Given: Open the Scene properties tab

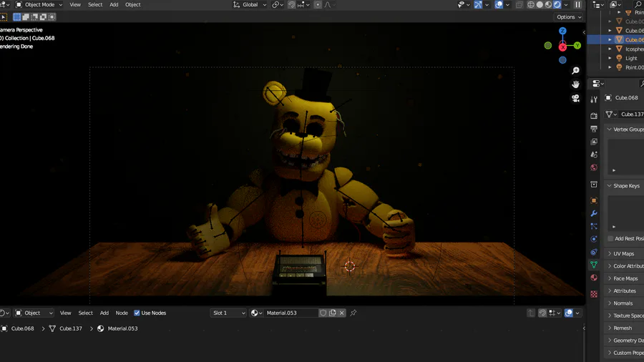Looking at the screenshot, I should [594, 155].
